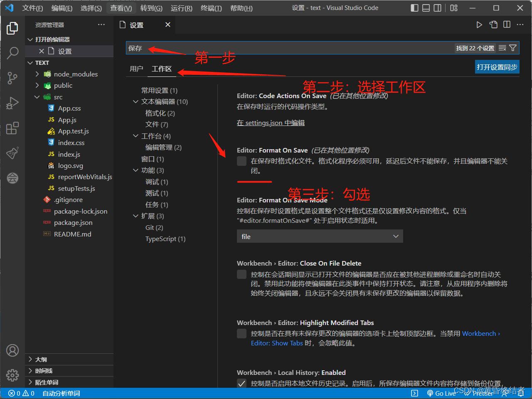This screenshot has width=532, height=399.
Task: Split the editor to the right
Action: (507, 25)
